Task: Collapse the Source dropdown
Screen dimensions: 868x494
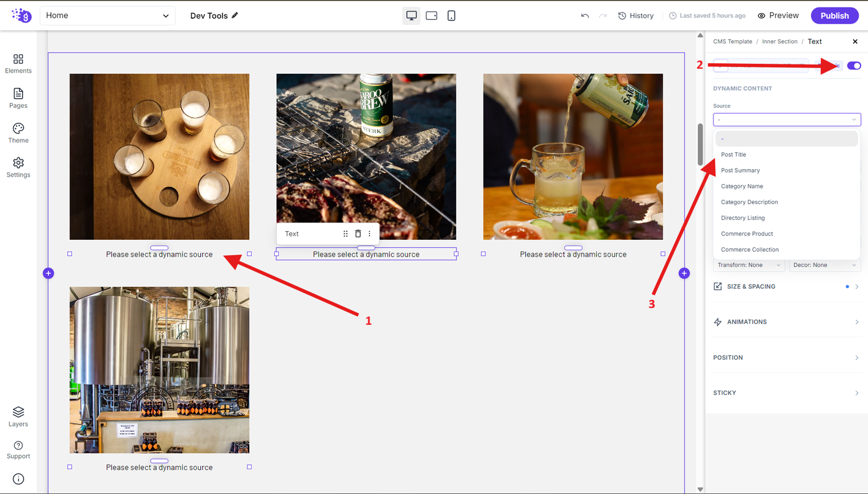Action: pos(787,120)
